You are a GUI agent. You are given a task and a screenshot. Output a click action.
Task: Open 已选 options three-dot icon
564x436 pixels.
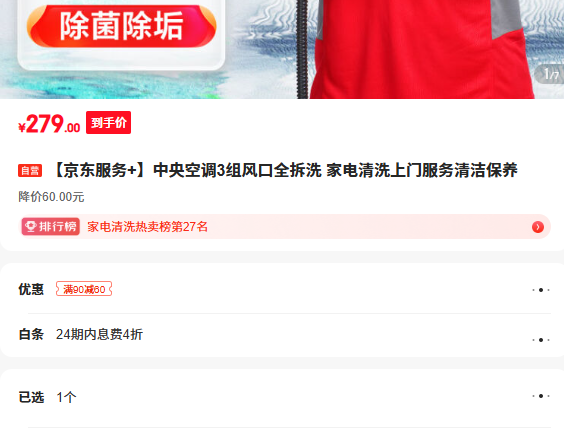[x=541, y=396]
